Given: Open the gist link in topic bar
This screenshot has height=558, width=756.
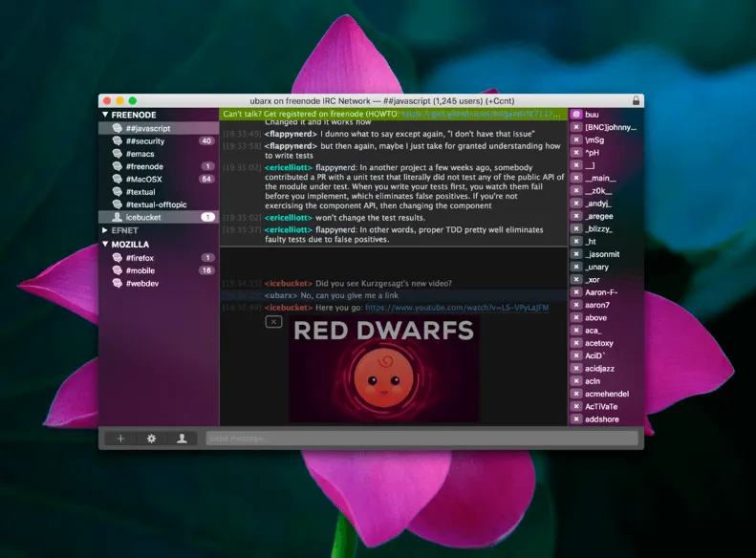Looking at the screenshot, I should [481, 114].
